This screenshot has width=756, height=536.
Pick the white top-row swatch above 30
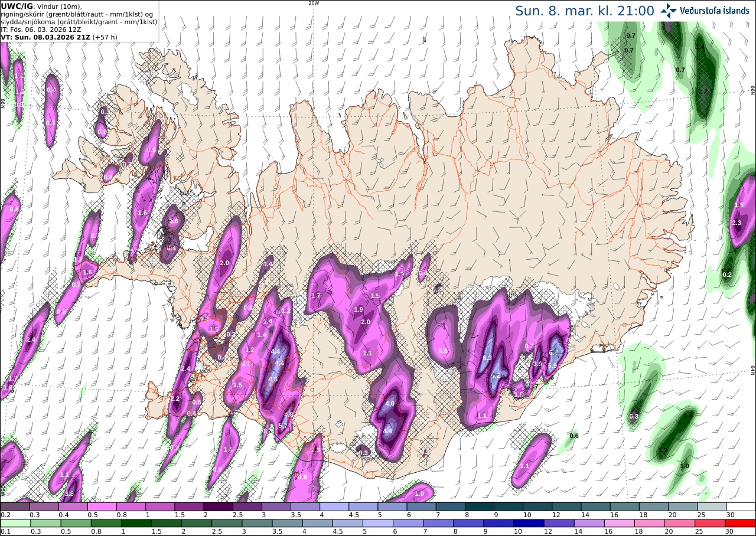pyautogui.click(x=741, y=506)
